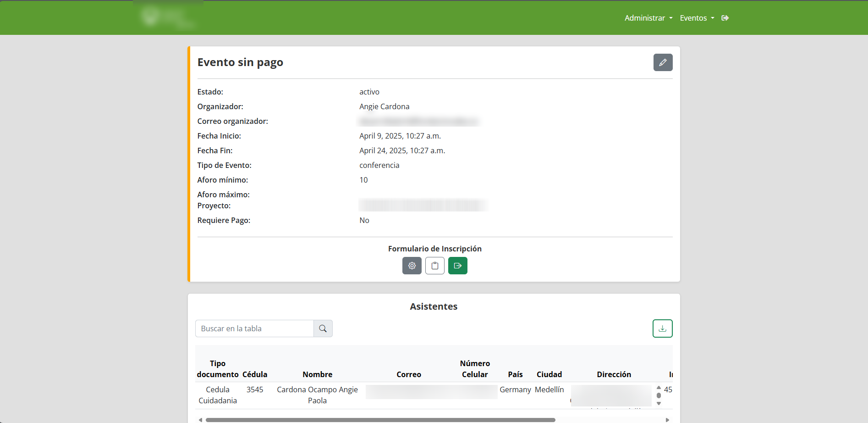Click the Dirección cell scroll down arrow
868x423 pixels.
[659, 404]
